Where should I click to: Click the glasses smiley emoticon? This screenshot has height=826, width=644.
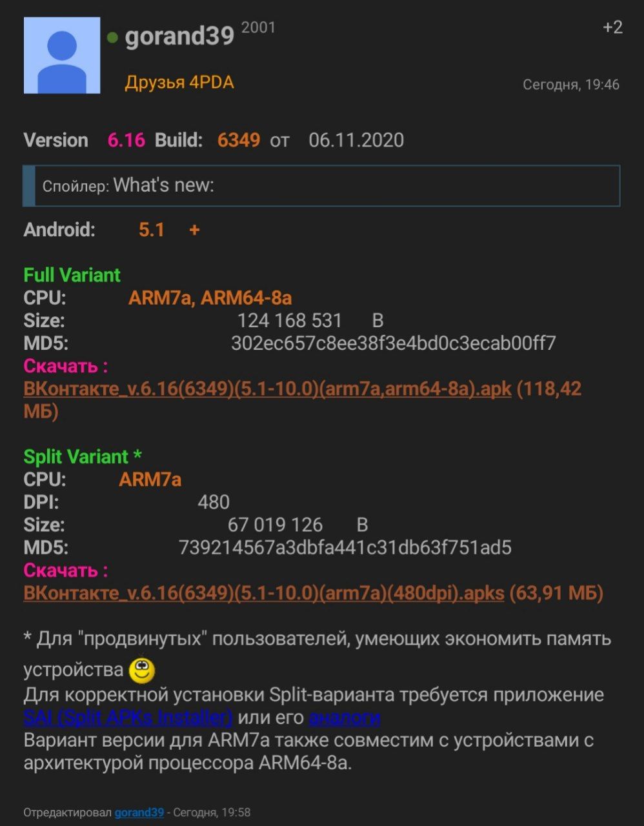click(x=142, y=670)
